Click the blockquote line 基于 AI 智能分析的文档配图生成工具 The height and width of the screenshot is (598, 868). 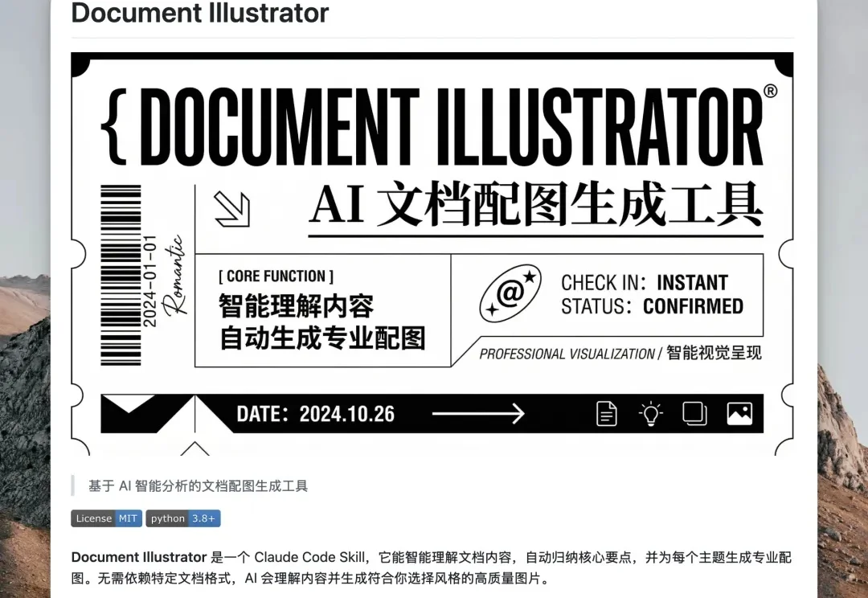click(198, 485)
